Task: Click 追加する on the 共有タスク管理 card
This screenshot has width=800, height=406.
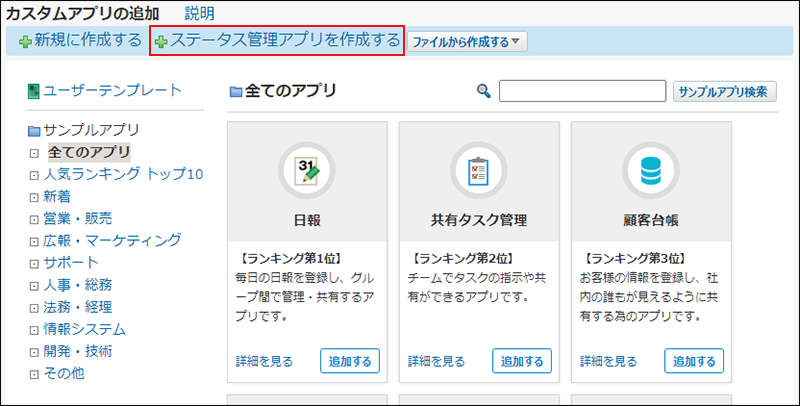Action: (522, 361)
